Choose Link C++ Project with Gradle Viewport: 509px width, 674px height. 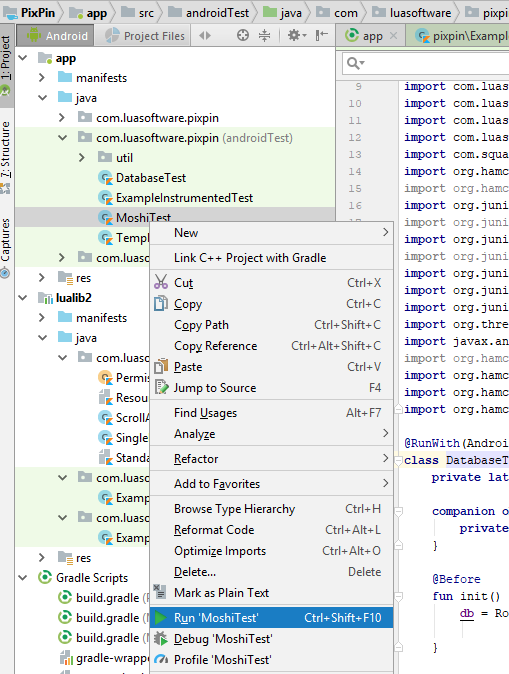(272, 257)
